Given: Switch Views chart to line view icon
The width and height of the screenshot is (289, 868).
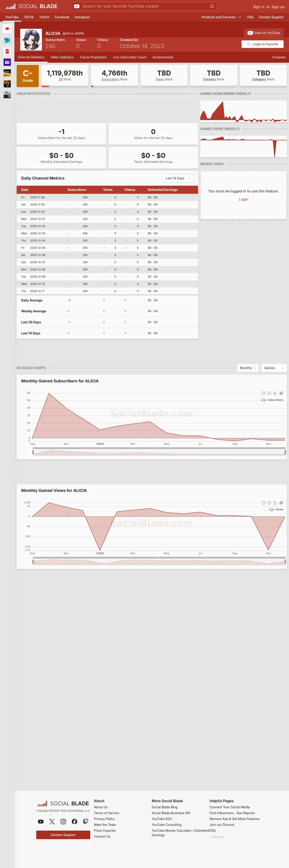Looking at the screenshot, I should [x=275, y=503].
